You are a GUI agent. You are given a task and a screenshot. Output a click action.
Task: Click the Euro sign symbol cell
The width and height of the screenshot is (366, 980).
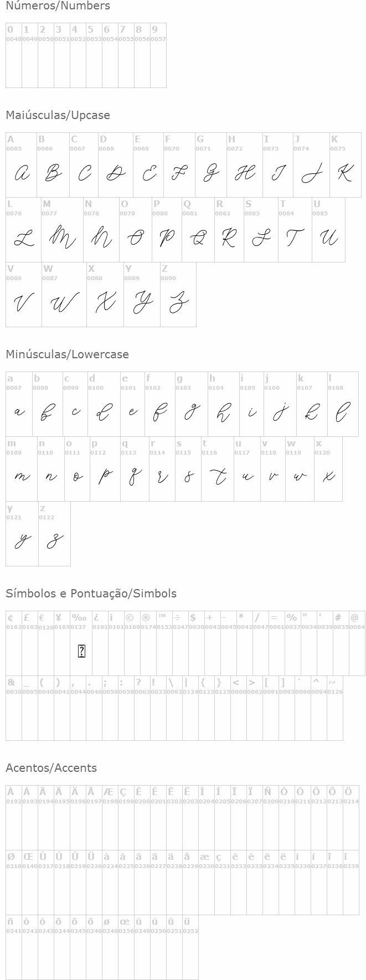[46, 643]
